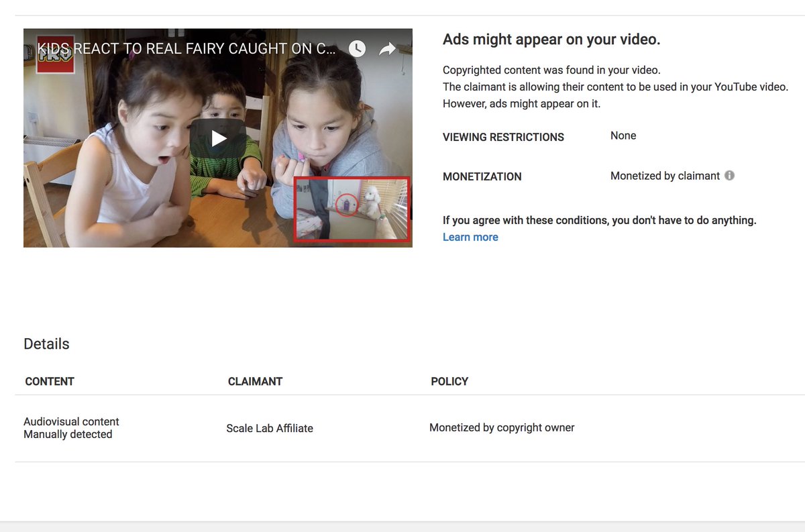Click the 'None' viewing restrictions value
Image resolution: width=805 pixels, height=532 pixels.
623,136
